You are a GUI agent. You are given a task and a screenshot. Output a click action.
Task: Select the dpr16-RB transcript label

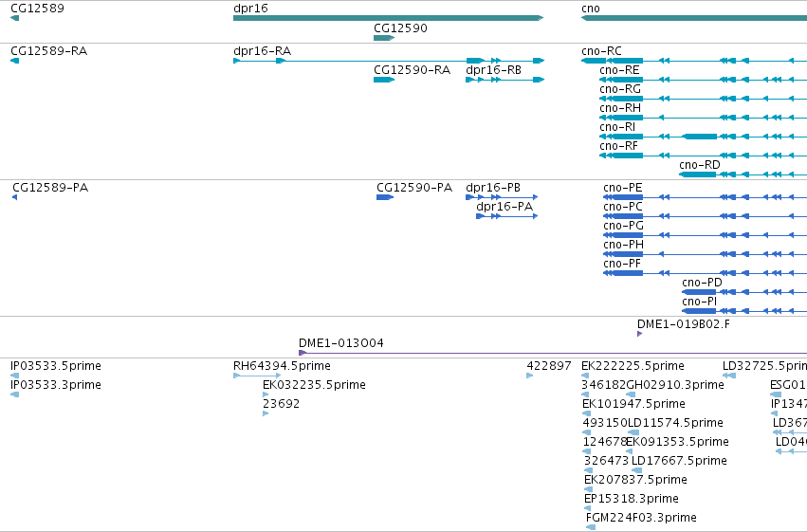pyautogui.click(x=493, y=70)
